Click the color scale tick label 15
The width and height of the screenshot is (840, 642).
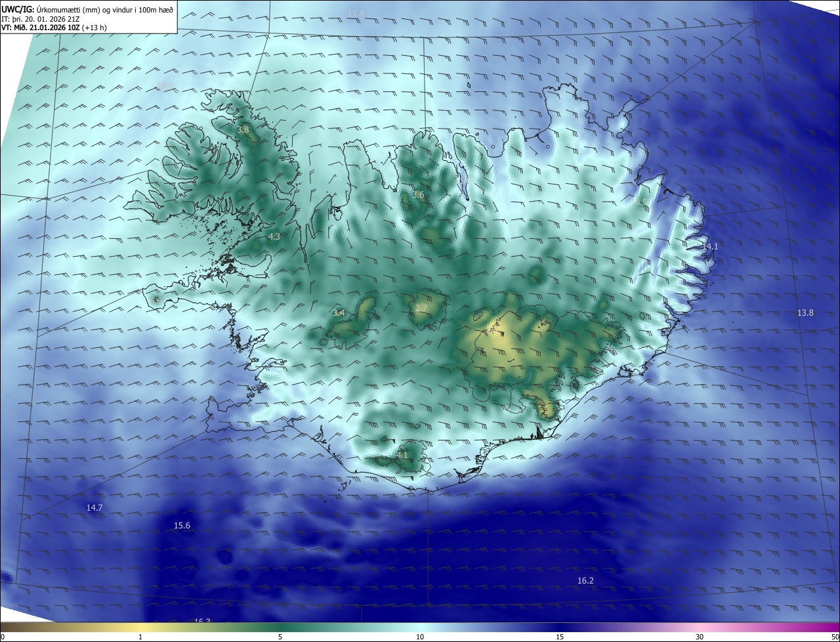tap(560, 637)
